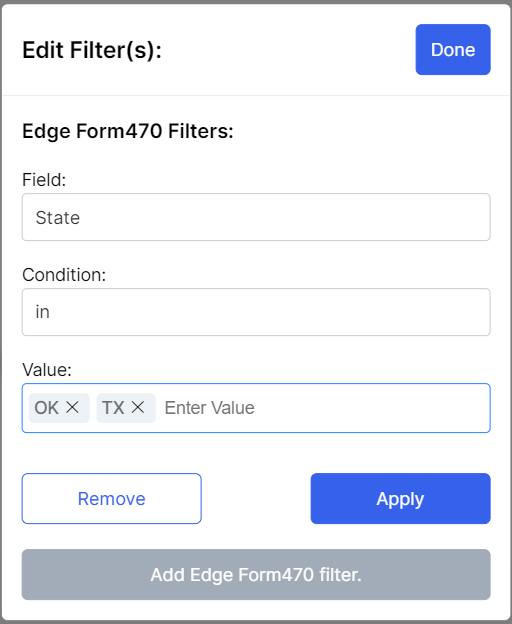Click the word in inside Condition box
The width and height of the screenshot is (512, 624).
coord(43,312)
